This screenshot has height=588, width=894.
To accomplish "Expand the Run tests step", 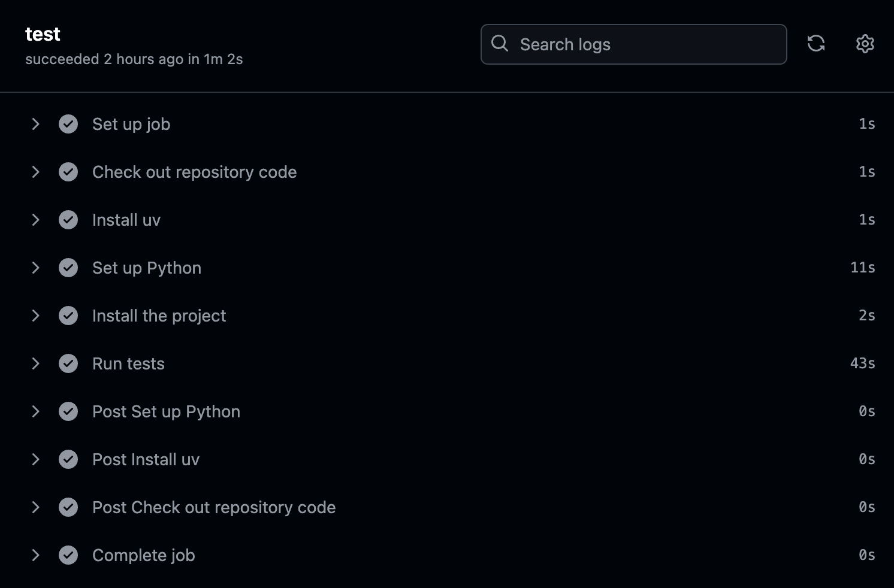I will point(35,363).
